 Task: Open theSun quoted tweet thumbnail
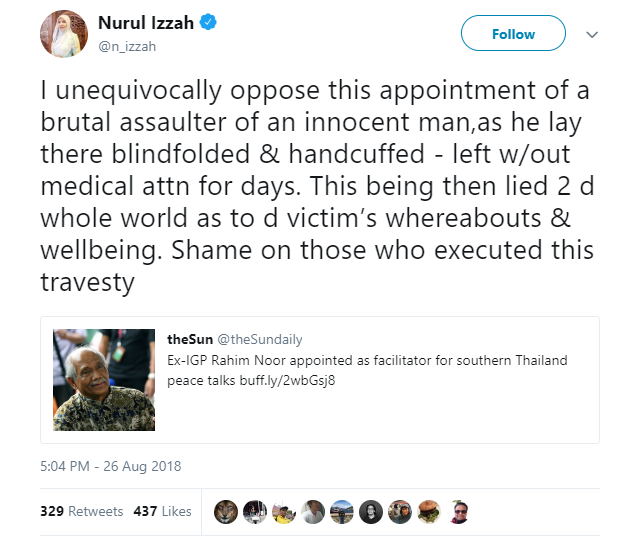pos(104,380)
